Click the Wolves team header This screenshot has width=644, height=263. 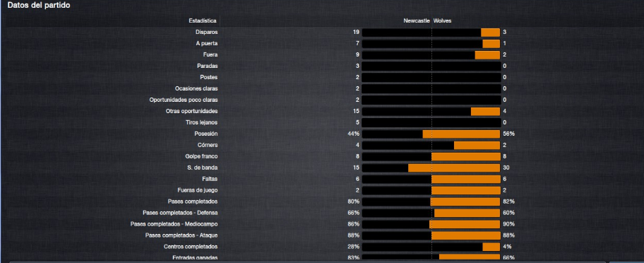(442, 21)
